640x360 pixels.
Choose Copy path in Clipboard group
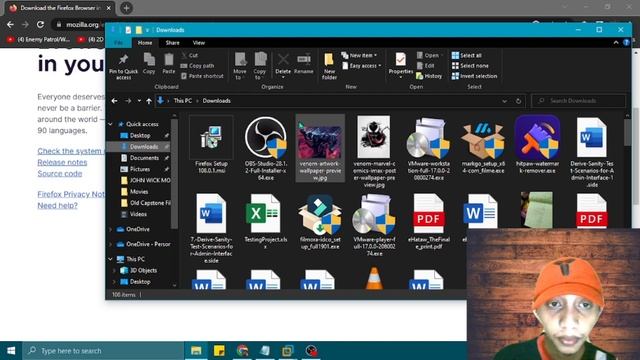click(x=198, y=66)
